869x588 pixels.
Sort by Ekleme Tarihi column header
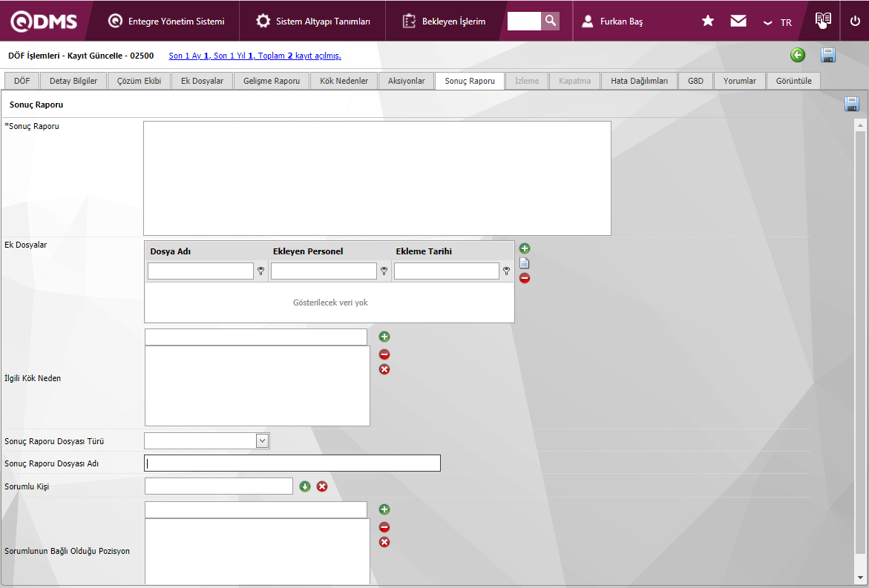pyautogui.click(x=424, y=251)
